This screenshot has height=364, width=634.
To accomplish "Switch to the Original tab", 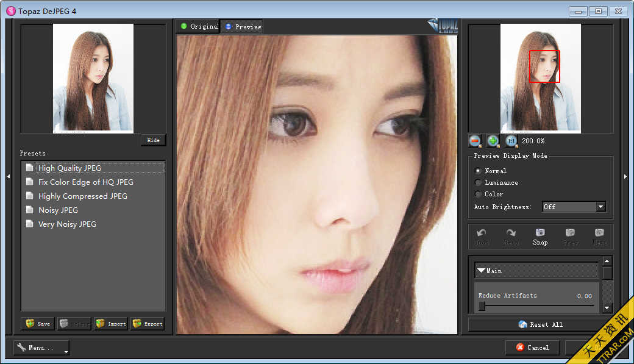I will [198, 26].
